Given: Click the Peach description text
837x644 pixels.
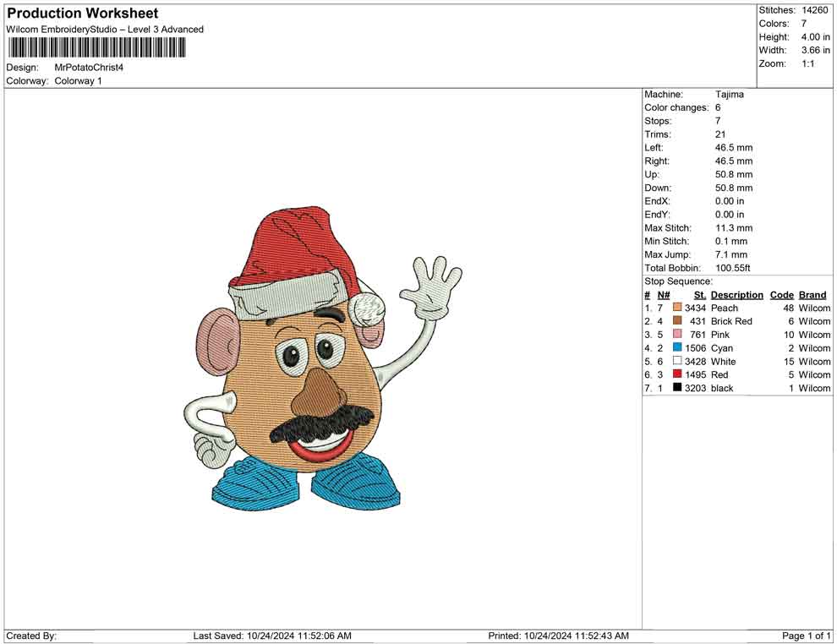Looking at the screenshot, I should click(725, 308).
